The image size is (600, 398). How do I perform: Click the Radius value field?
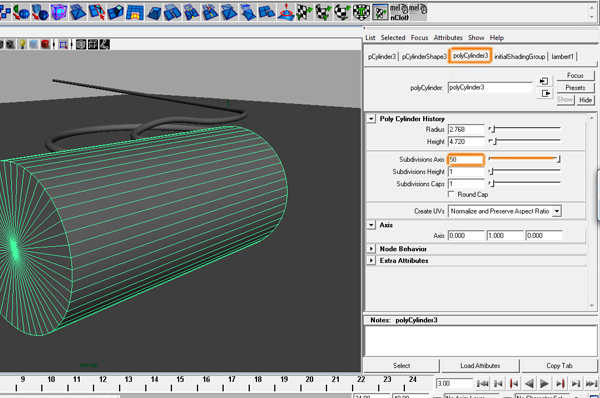[466, 129]
